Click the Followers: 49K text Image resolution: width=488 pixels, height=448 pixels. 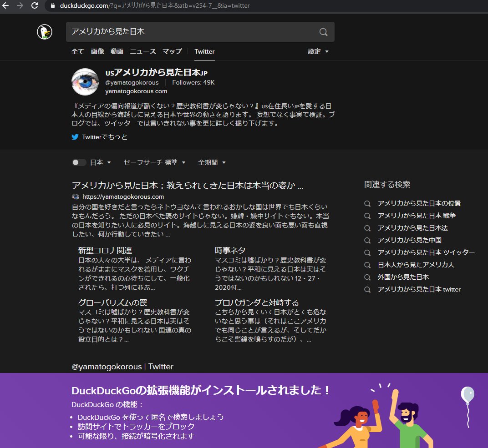click(193, 82)
